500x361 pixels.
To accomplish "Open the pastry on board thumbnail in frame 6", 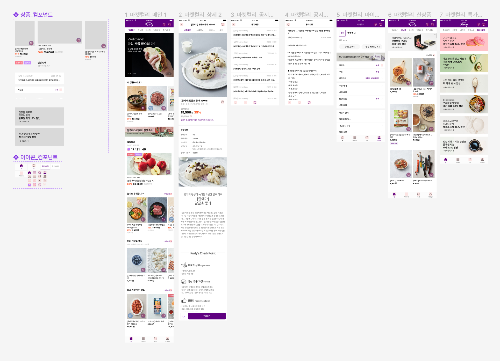I will coord(401,73).
